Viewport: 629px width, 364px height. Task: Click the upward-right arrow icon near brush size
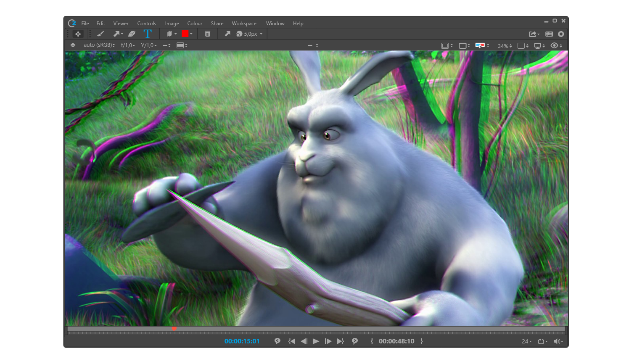pyautogui.click(x=227, y=34)
